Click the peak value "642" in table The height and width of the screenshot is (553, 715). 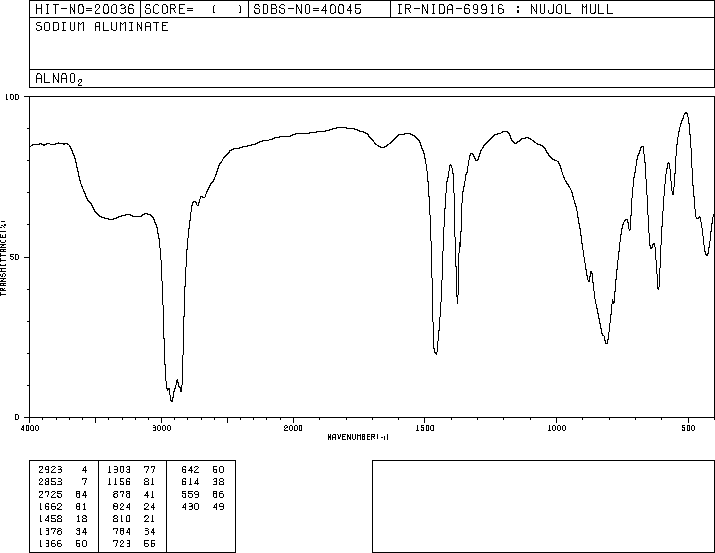pos(190,470)
